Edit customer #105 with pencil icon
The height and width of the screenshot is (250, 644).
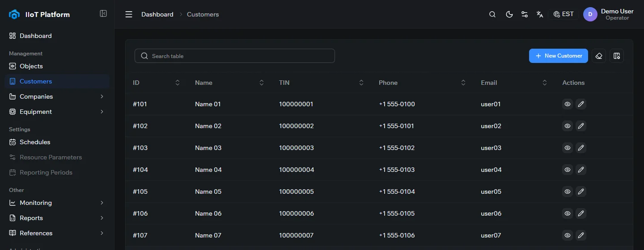(x=581, y=192)
